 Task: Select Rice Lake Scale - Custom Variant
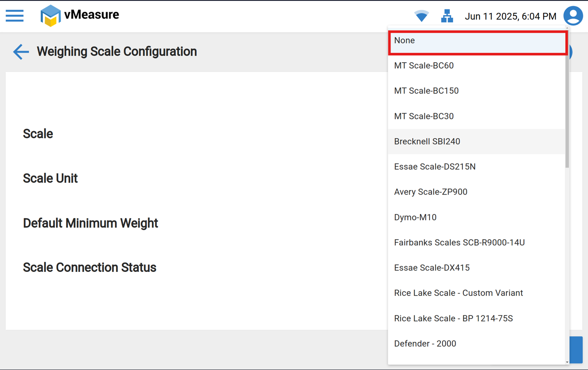coord(476,293)
